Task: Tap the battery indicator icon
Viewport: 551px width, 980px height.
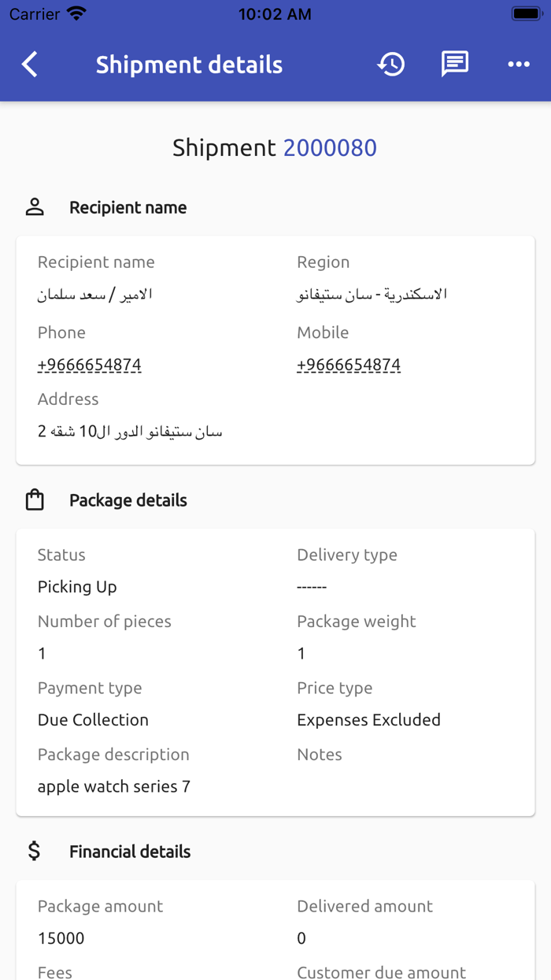Action: pyautogui.click(x=525, y=14)
